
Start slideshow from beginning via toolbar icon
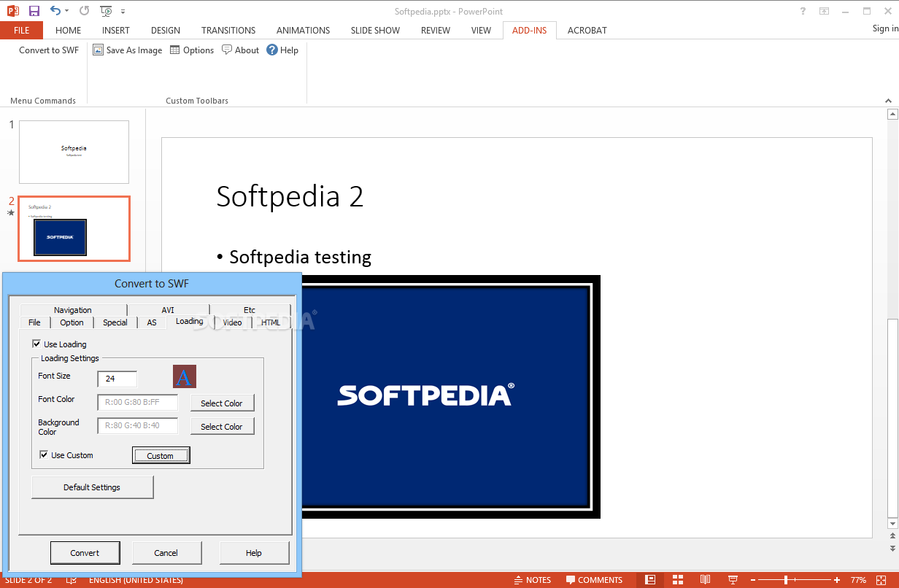[107, 11]
